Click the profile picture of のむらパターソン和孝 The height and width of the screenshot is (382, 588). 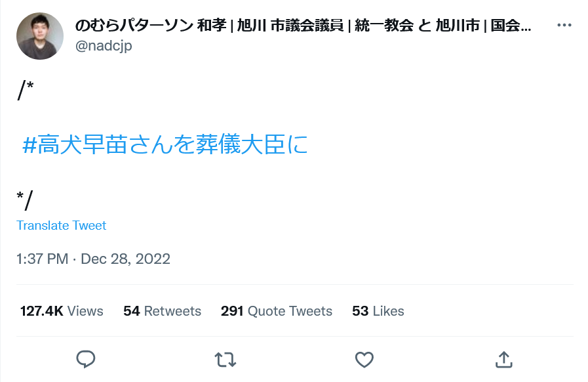click(x=39, y=35)
